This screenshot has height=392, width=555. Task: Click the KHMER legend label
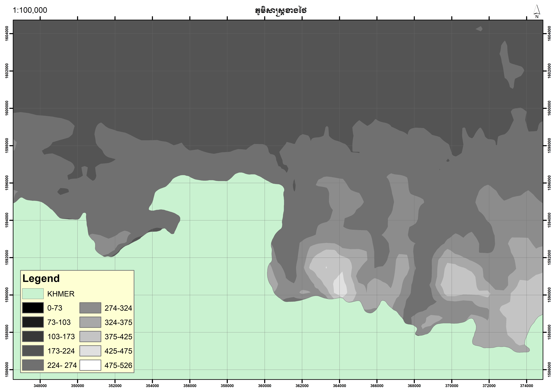click(61, 294)
